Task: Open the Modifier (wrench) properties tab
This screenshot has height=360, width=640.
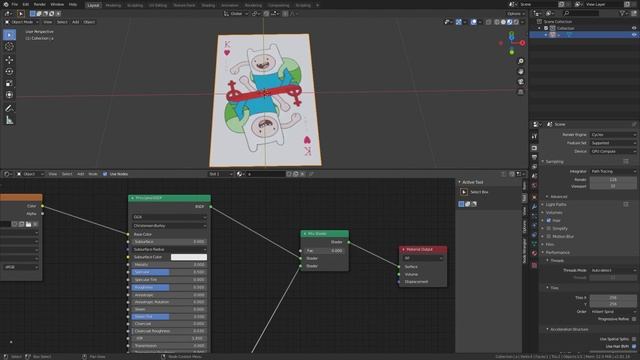Action: coord(534,207)
